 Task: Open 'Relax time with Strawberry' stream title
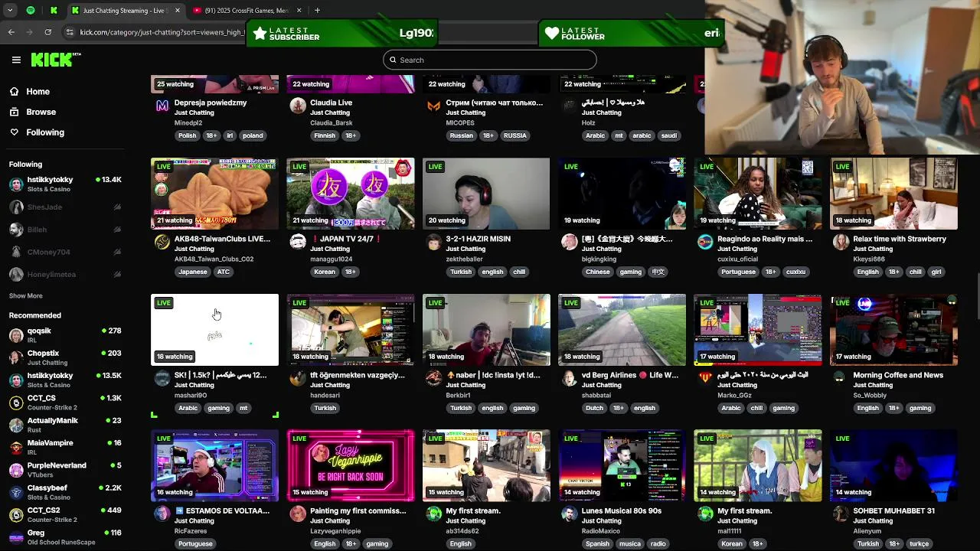click(x=900, y=239)
